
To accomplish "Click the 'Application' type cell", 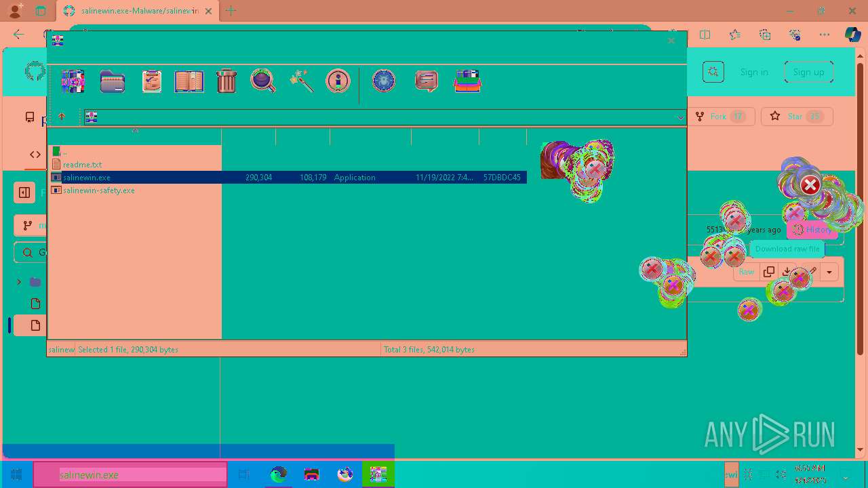I will (x=355, y=178).
